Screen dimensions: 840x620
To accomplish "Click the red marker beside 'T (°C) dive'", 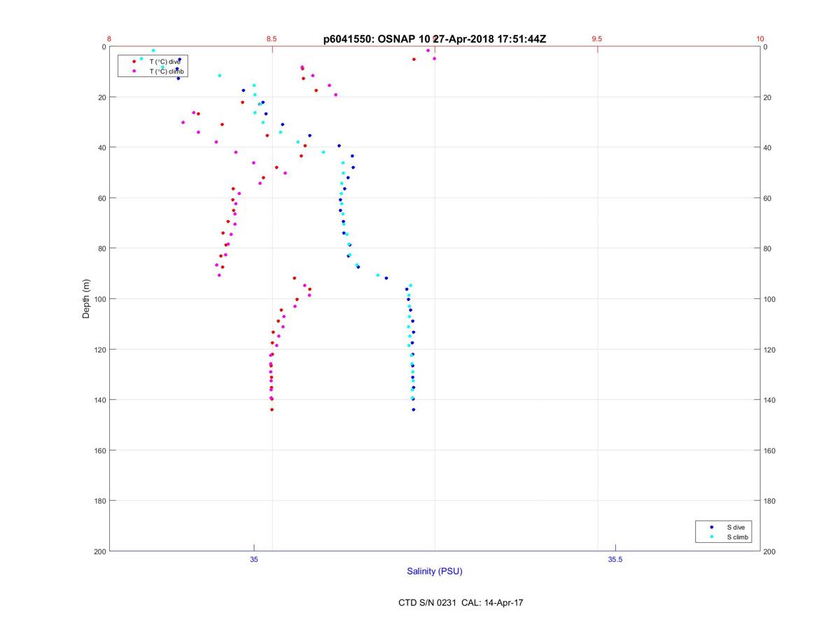I will tap(134, 62).
